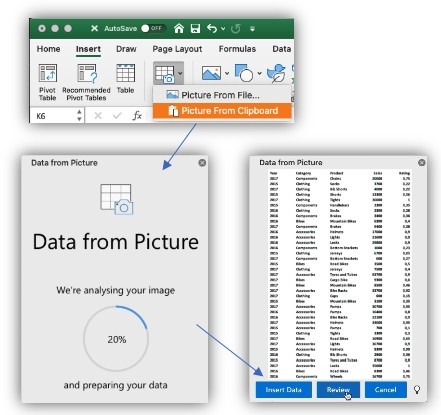The height and width of the screenshot is (415, 441).
Task: Open the Draw ribbon tab
Action: (126, 49)
